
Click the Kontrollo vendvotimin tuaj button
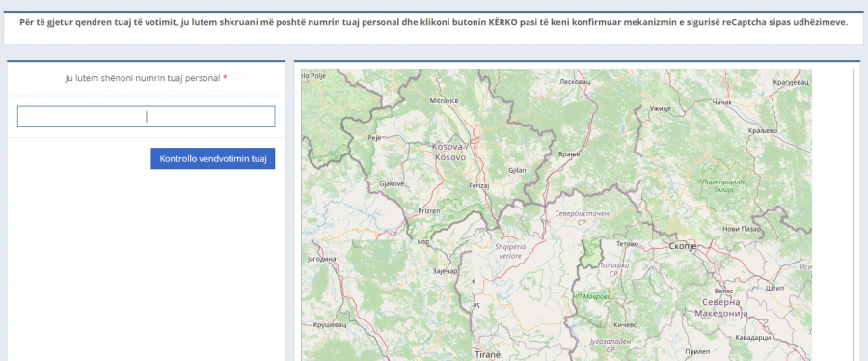tap(213, 159)
